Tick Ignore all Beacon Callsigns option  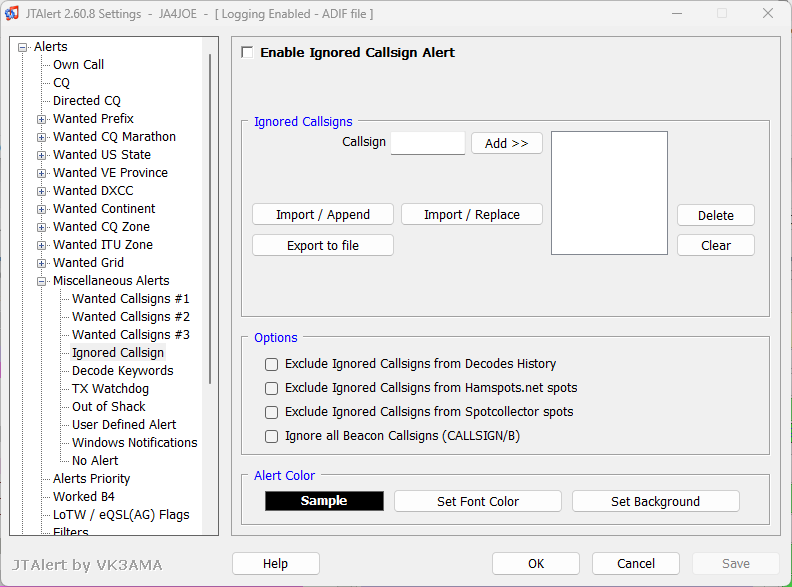point(271,436)
